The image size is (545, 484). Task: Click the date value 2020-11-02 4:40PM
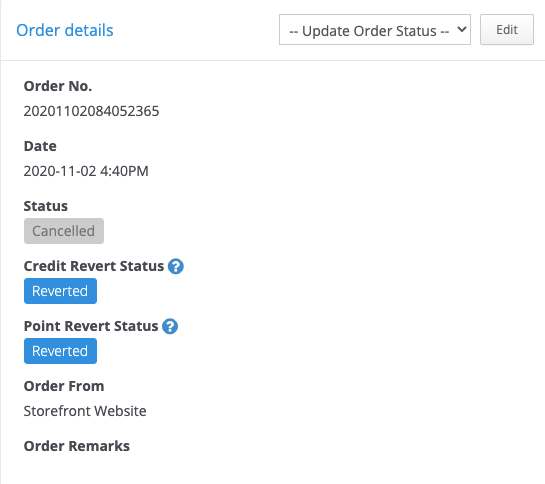[86, 171]
